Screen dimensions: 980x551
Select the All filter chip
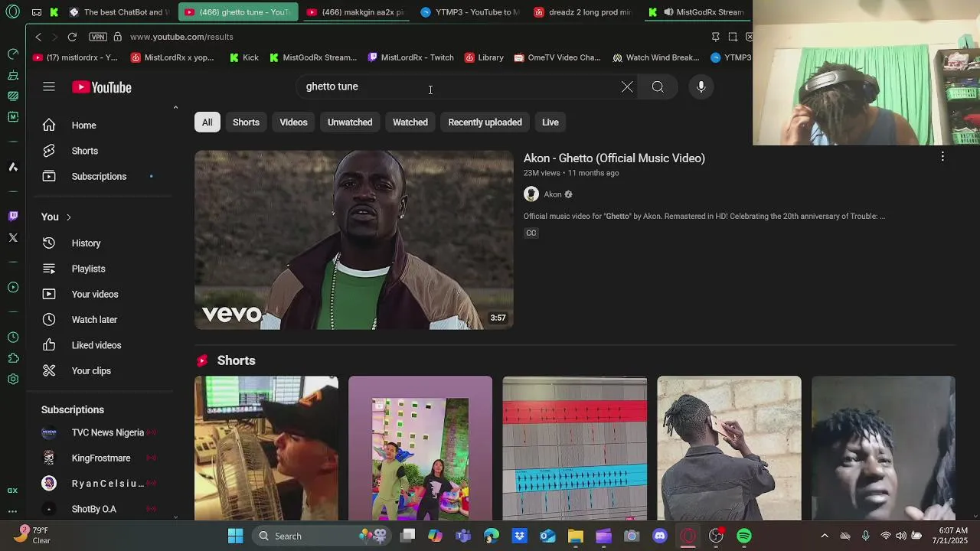tap(207, 122)
